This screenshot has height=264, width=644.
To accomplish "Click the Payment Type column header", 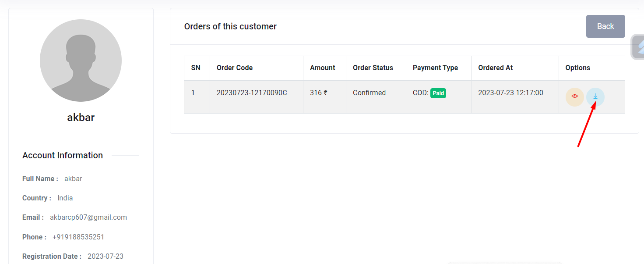I will click(x=435, y=68).
